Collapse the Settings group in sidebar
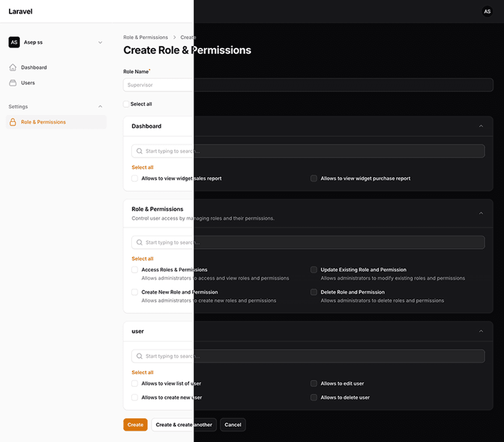This screenshot has height=442, width=504. pos(100,107)
